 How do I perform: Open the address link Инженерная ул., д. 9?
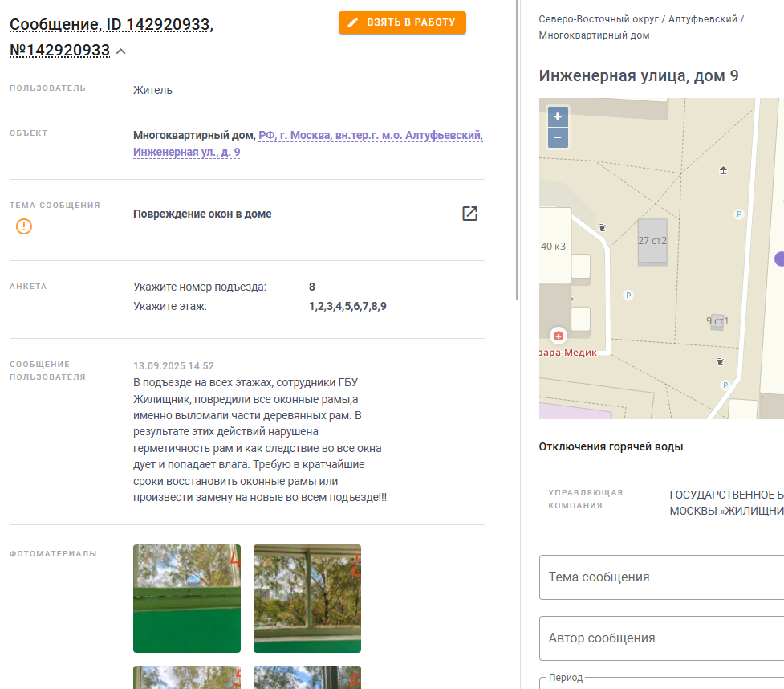pyautogui.click(x=186, y=152)
